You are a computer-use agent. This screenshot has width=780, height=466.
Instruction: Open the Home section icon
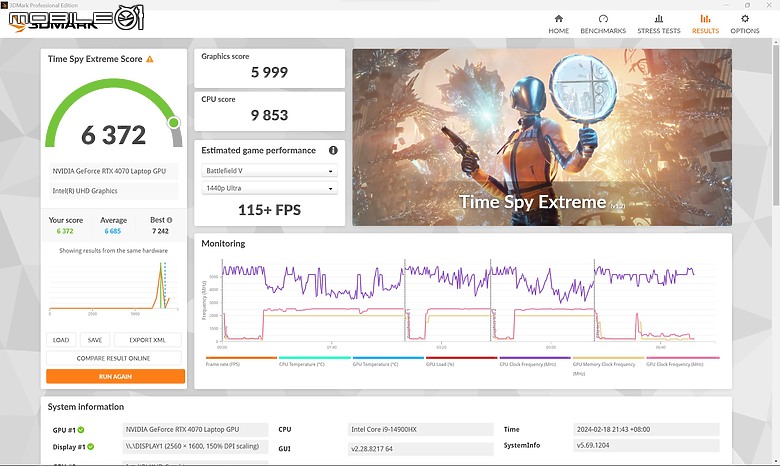pyautogui.click(x=559, y=18)
